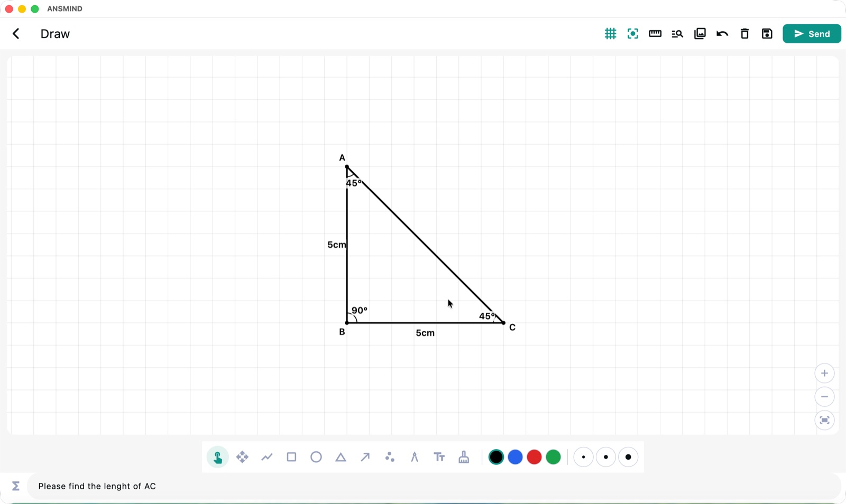This screenshot has width=846, height=504.
Task: Click the search list icon
Action: click(677, 34)
